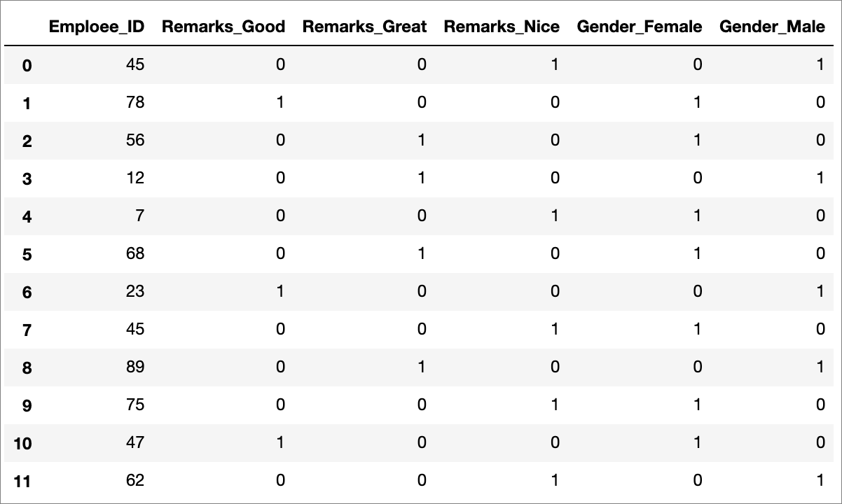
Task: Click Emploee_ID value 68
Action: [x=135, y=253]
